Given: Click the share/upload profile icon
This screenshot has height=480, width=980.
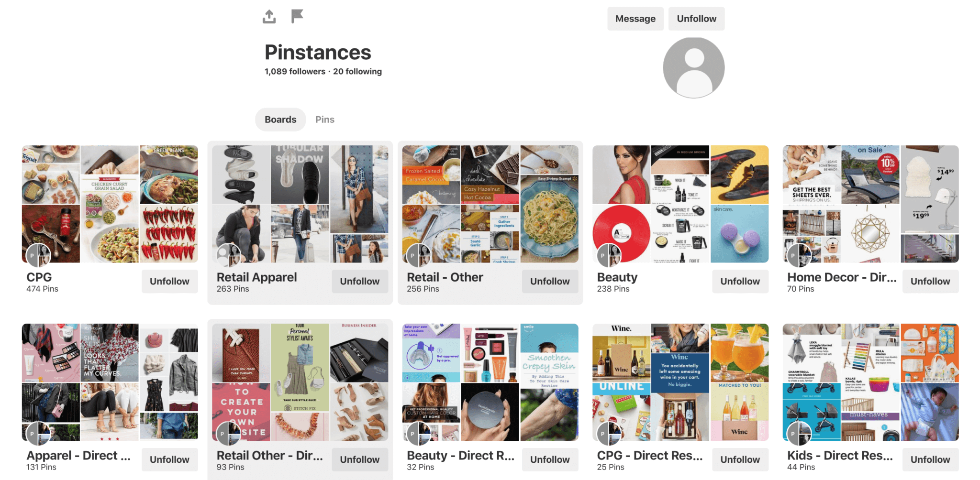Looking at the screenshot, I should (269, 17).
